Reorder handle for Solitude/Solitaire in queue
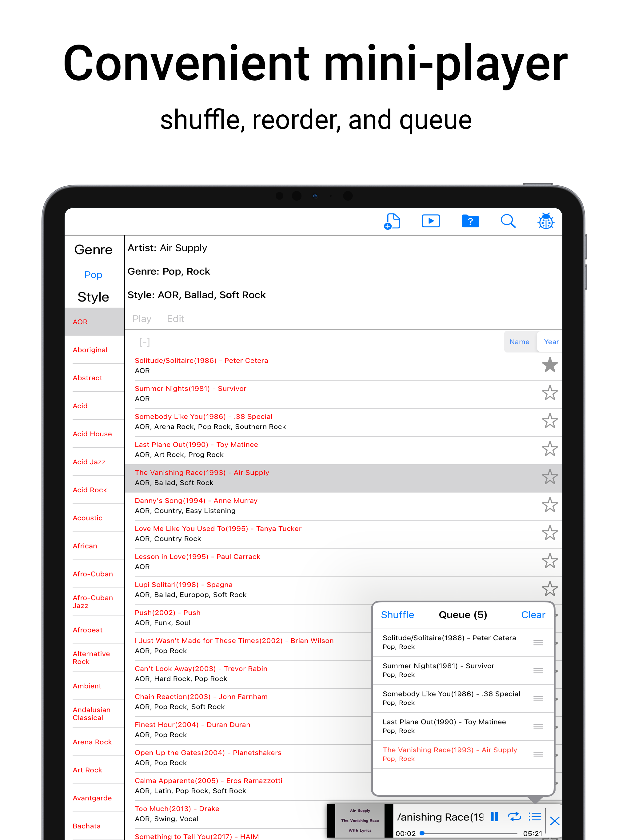630x840 pixels. tap(538, 643)
